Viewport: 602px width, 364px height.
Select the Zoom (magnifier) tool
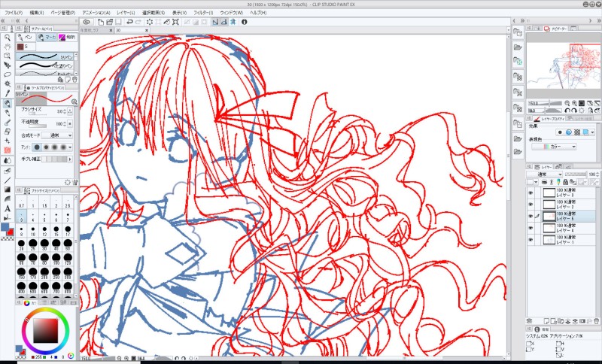pos(8,37)
